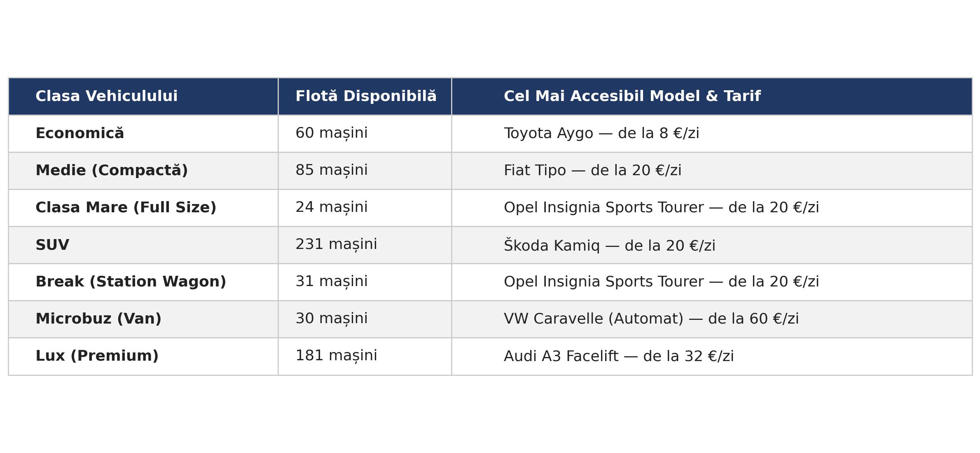
Task: Click the Cel Mai Accesibil Model & Tarif header
Action: (x=712, y=96)
